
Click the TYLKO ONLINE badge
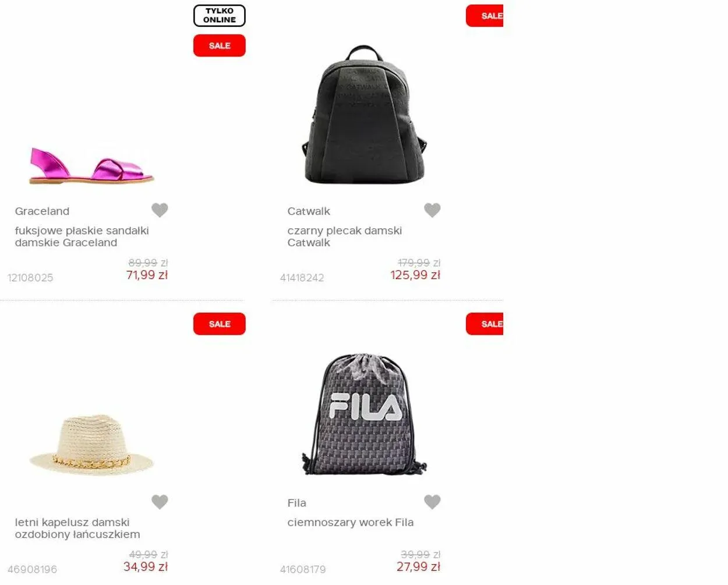click(x=220, y=16)
